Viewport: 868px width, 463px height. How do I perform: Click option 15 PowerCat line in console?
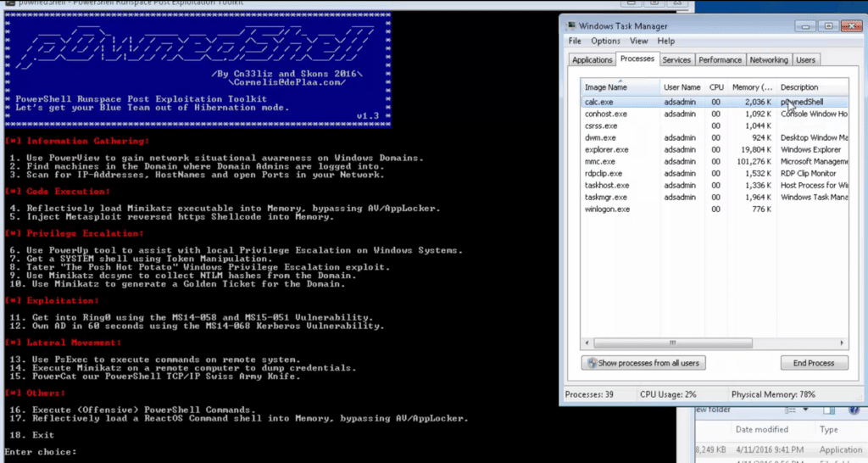coord(154,377)
